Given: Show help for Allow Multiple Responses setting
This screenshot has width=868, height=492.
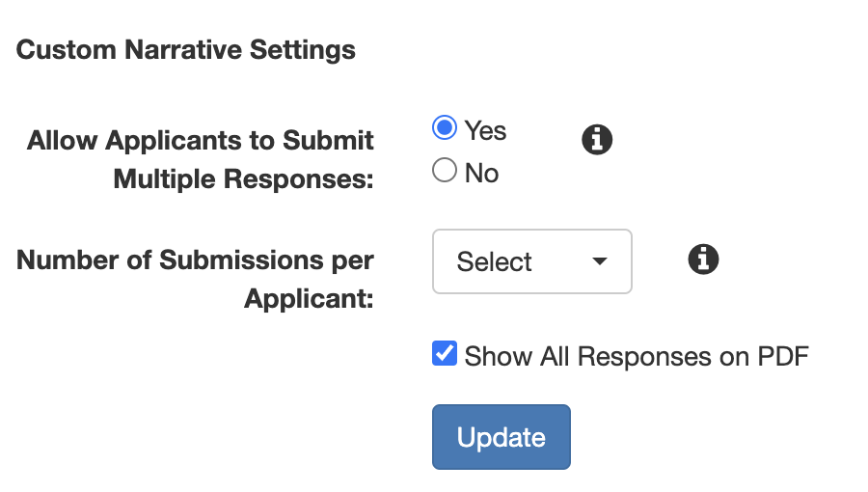Looking at the screenshot, I should point(597,140).
